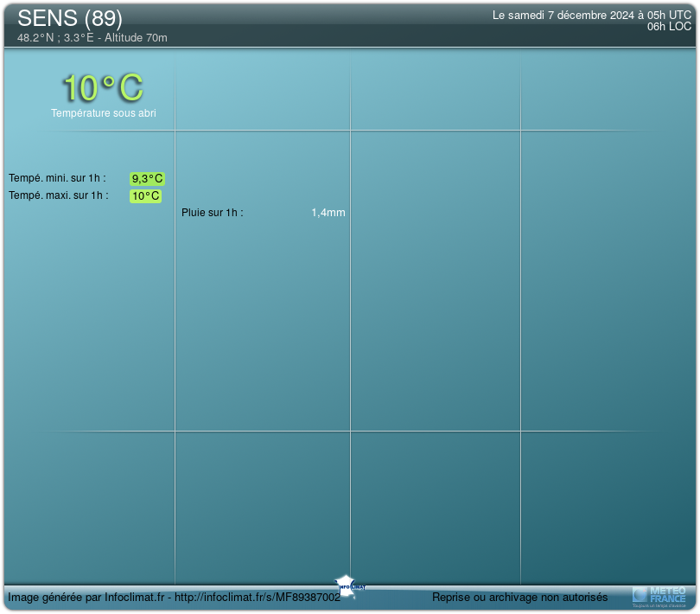Click the green 10°C maximum temperature badge
700x614 pixels.
point(146,196)
